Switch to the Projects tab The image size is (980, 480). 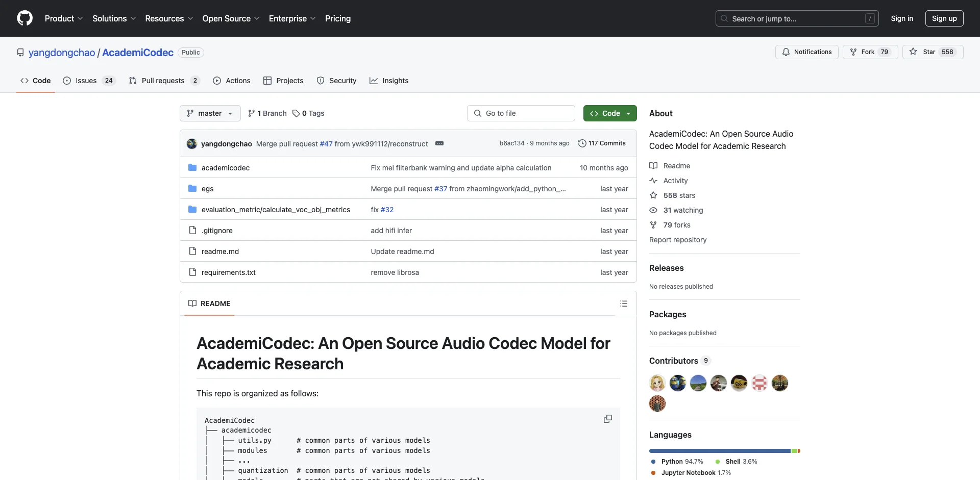tap(283, 81)
